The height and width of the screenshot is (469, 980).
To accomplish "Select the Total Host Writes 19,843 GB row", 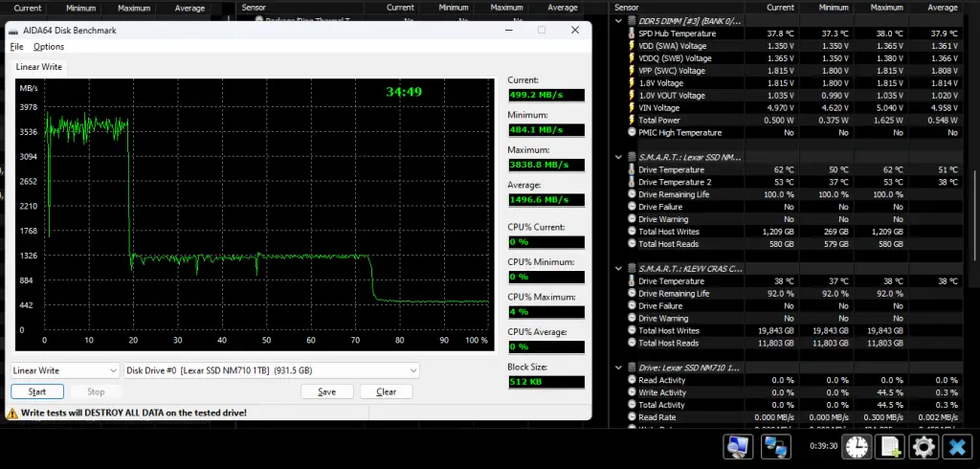I will tap(788, 331).
